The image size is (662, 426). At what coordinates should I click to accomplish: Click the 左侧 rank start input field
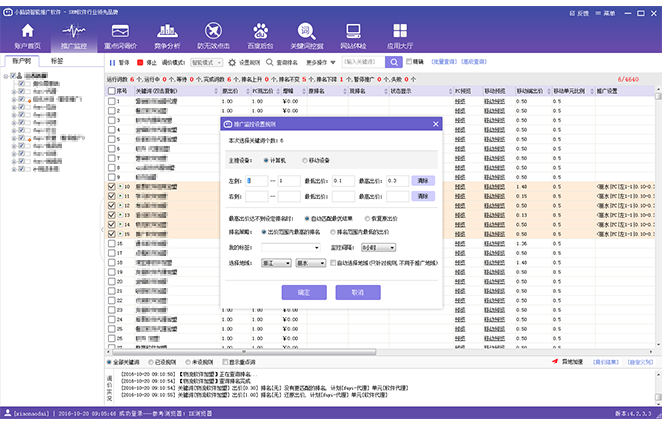pyautogui.click(x=254, y=180)
